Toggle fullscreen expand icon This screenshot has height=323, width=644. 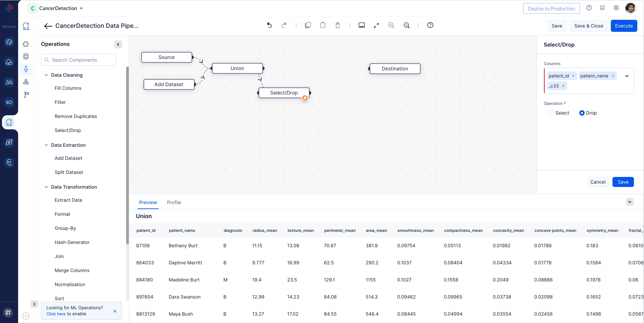(376, 25)
